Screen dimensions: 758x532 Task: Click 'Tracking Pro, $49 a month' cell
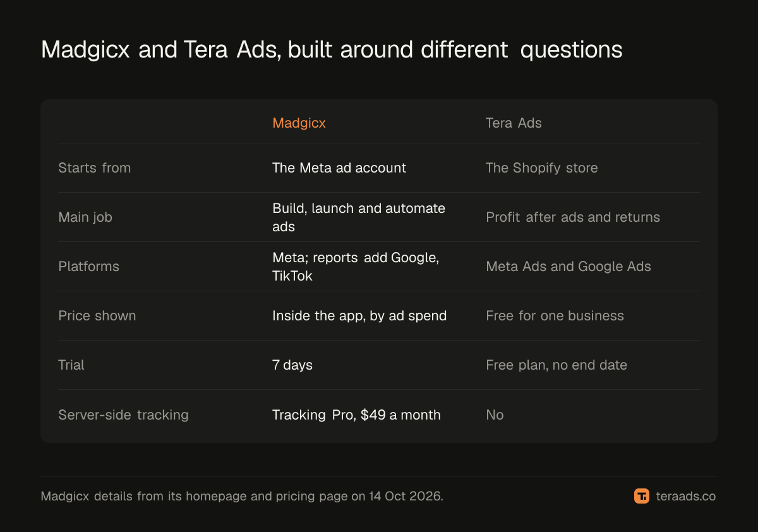pyautogui.click(x=356, y=414)
